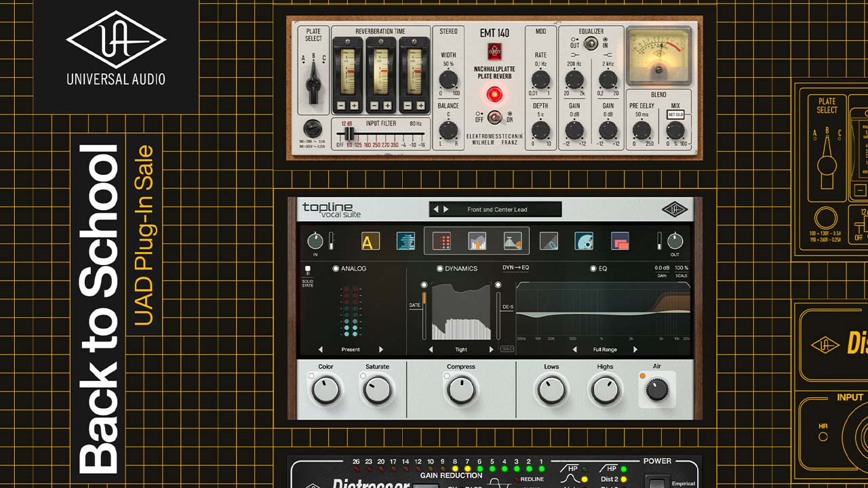Image resolution: width=868 pixels, height=488 pixels.
Task: Select the red dots analog module icon
Action: click(441, 241)
